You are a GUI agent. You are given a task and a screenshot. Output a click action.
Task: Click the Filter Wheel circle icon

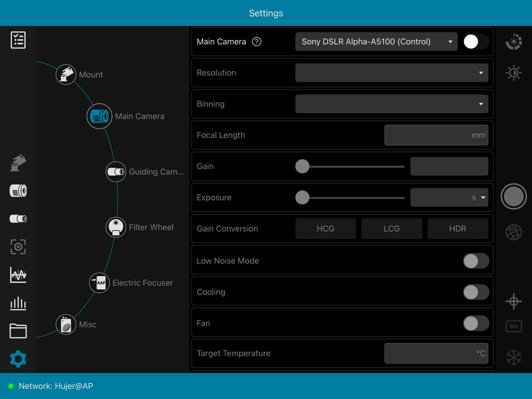(116, 227)
